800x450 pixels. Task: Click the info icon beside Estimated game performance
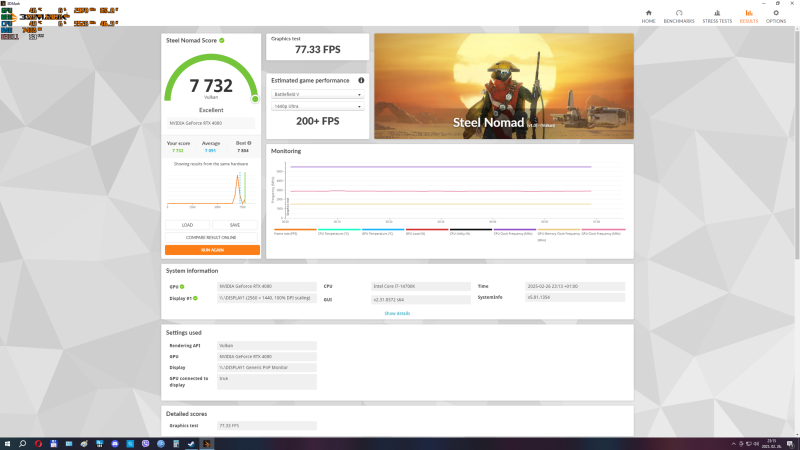click(361, 80)
